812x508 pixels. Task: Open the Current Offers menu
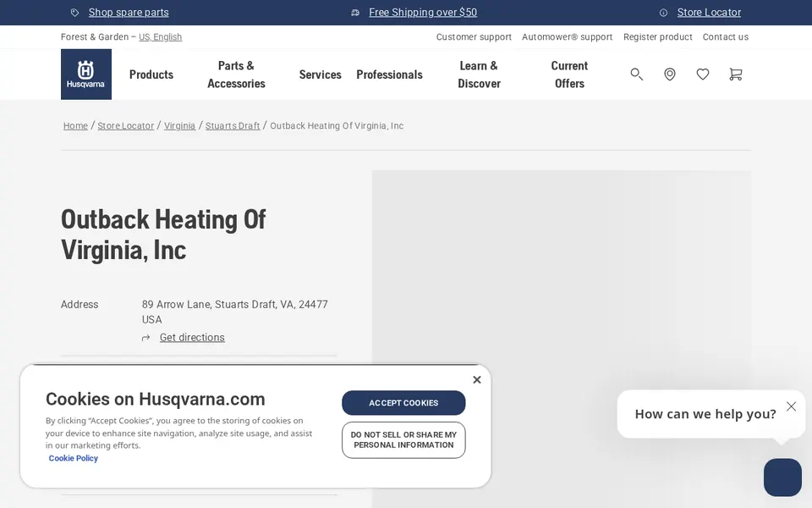point(569,75)
